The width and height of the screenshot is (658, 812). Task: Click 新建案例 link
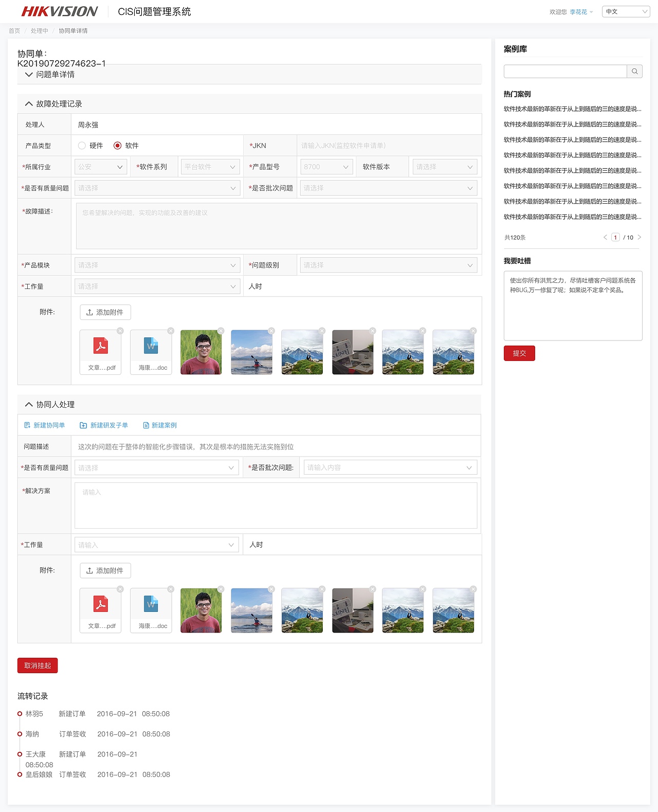pyautogui.click(x=160, y=425)
